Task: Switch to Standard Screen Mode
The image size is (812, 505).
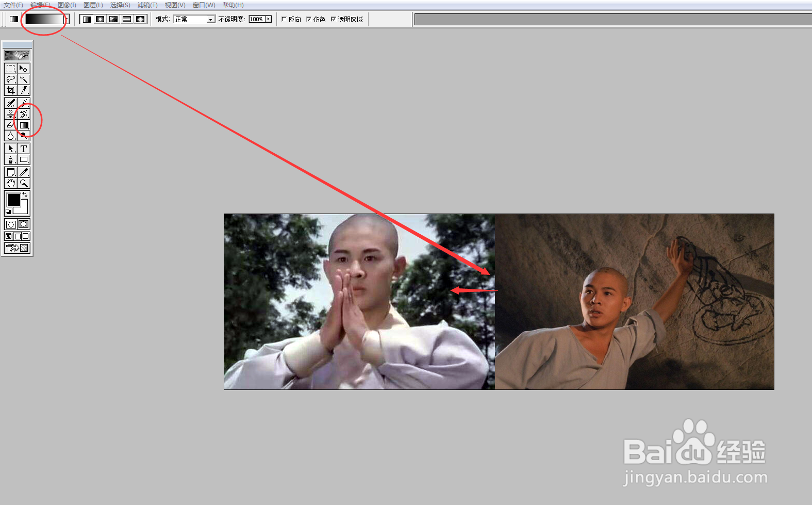Action: click(x=9, y=236)
